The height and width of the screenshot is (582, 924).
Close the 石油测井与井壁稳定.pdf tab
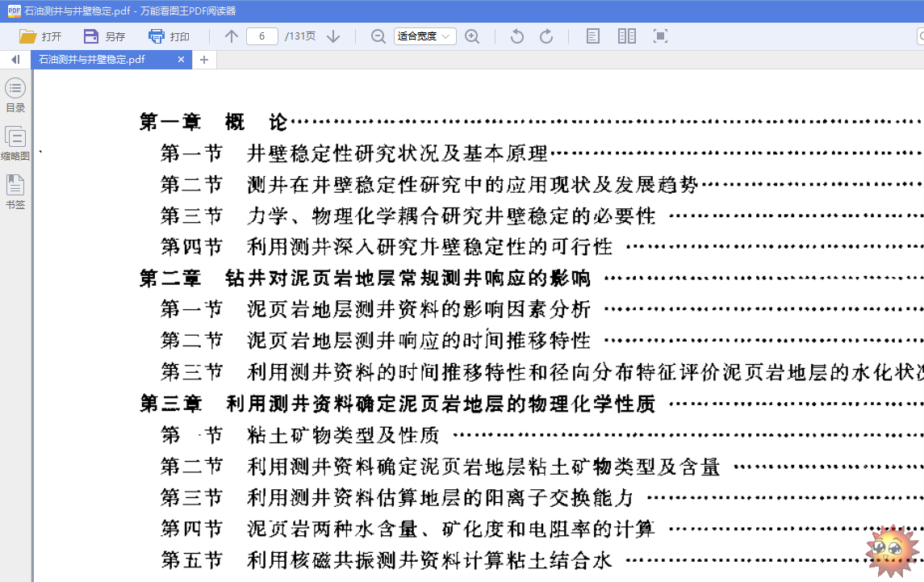(x=182, y=60)
